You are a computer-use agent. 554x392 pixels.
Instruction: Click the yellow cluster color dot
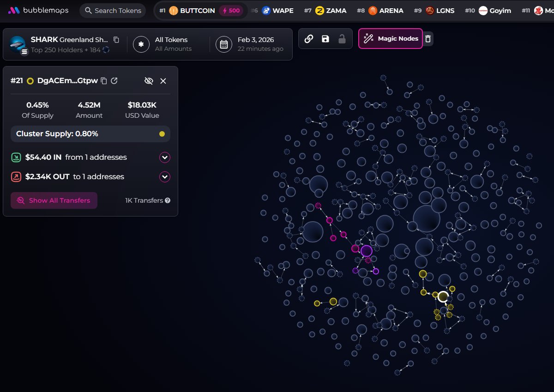tap(162, 134)
